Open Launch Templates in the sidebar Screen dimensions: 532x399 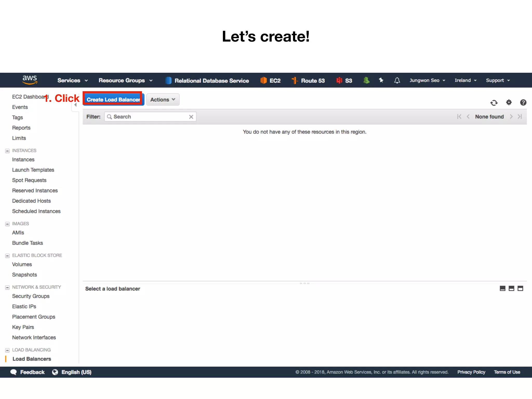tap(33, 170)
